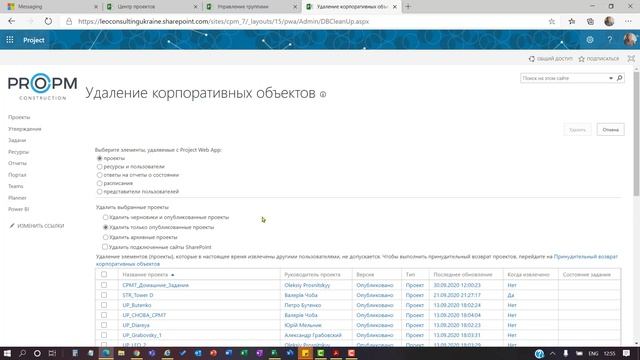640x360 pixels.
Task: Open Windows taskbar search
Action: (22, 353)
